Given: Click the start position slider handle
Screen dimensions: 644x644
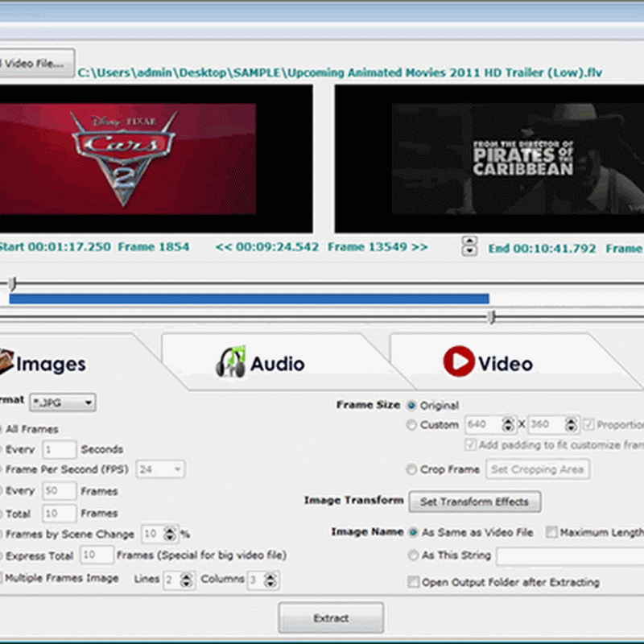Looking at the screenshot, I should click(13, 283).
